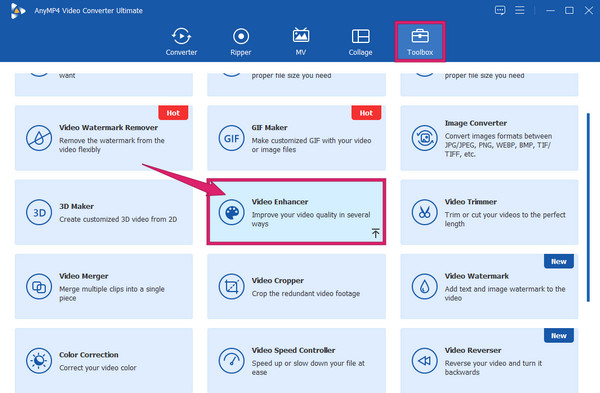Click 'Correct your video color' description
The height and width of the screenshot is (393, 600).
point(98,368)
